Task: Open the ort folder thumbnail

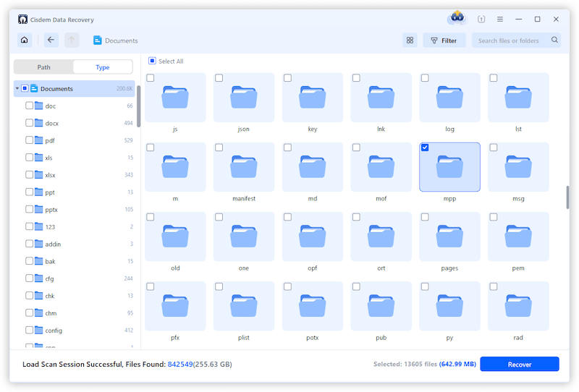Action: coord(381,237)
